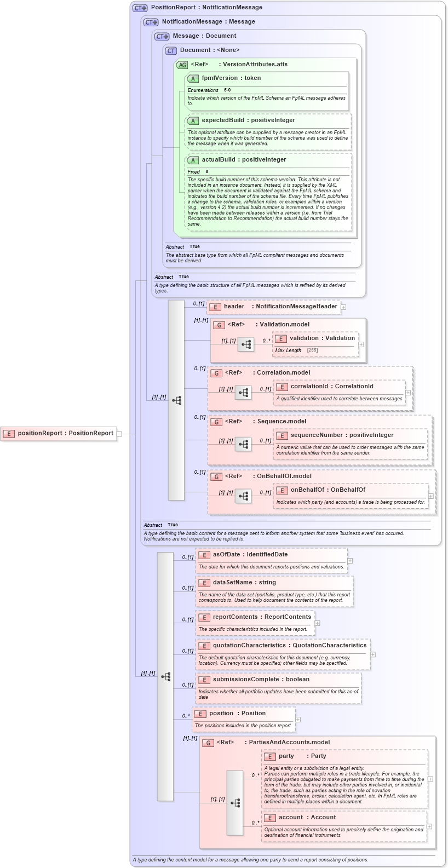This screenshot has width=448, height=868.
Task: Click the E icon of dataSetName element
Action: pyautogui.click(x=204, y=583)
